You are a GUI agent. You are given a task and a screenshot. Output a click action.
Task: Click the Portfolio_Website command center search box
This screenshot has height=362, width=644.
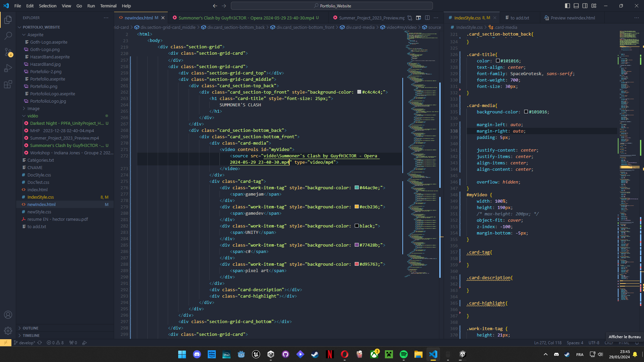point(332,6)
